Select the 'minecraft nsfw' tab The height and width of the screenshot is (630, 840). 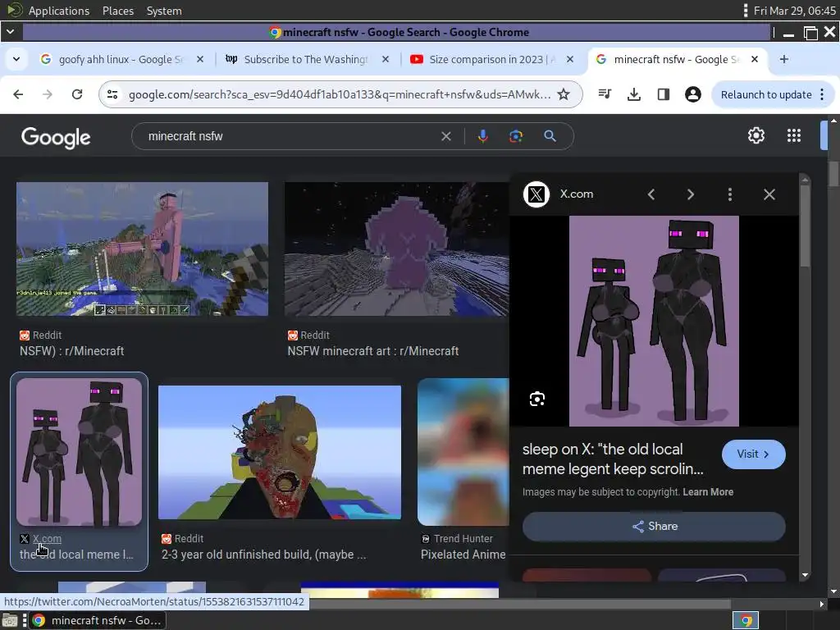(x=676, y=59)
